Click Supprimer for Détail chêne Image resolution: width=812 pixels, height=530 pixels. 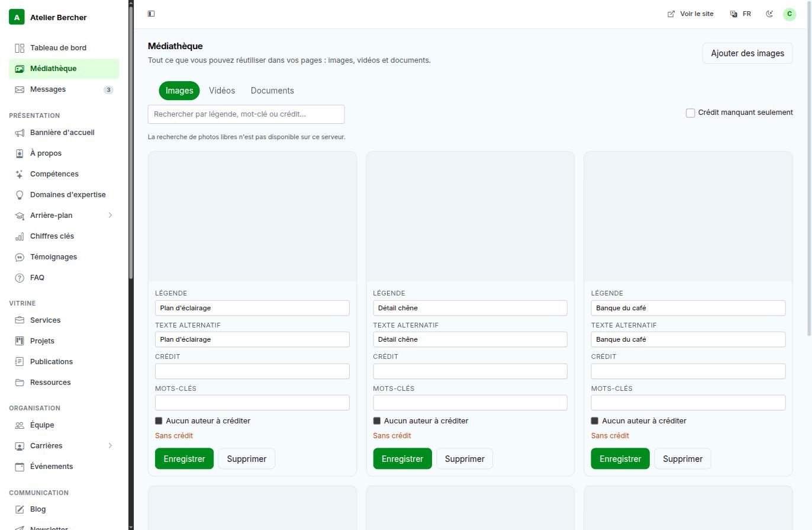[x=465, y=459]
